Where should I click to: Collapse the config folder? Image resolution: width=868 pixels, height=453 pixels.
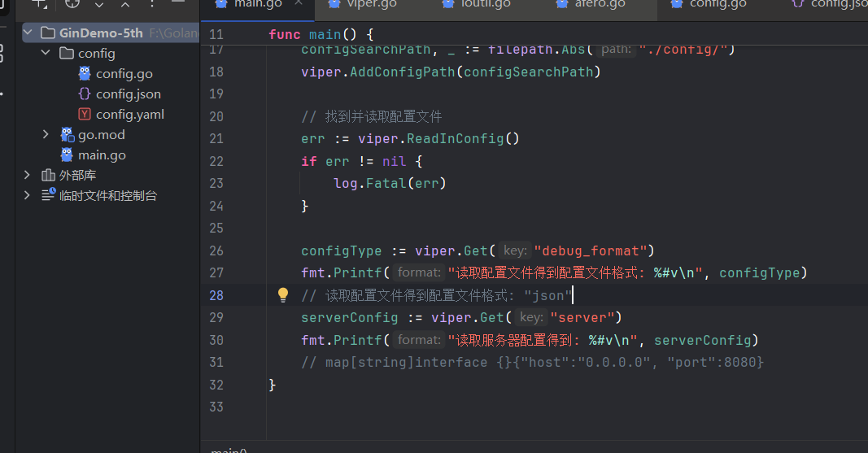[x=46, y=53]
